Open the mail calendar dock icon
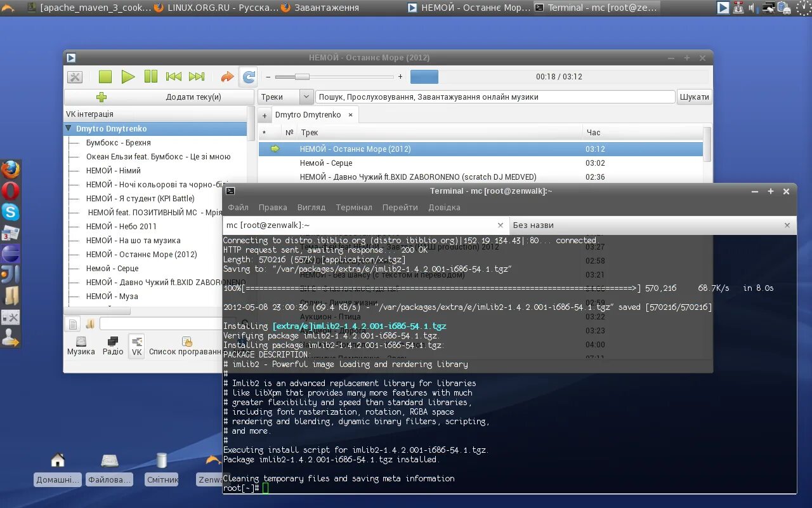The height and width of the screenshot is (508, 812). (x=10, y=233)
